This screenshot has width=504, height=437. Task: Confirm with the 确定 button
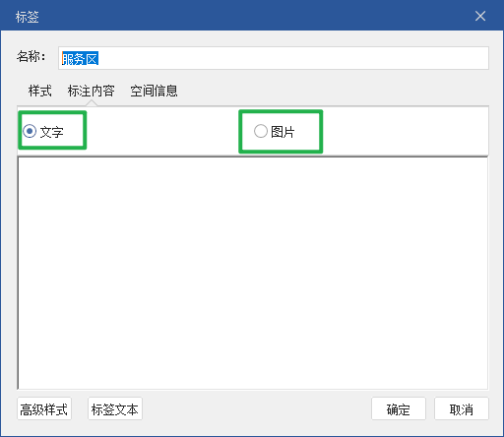[x=399, y=408]
